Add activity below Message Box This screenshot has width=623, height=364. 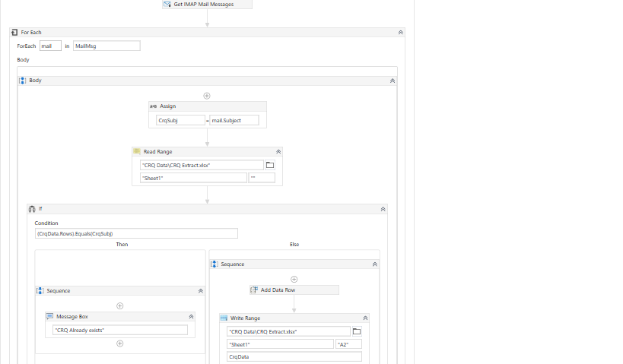pos(119,343)
